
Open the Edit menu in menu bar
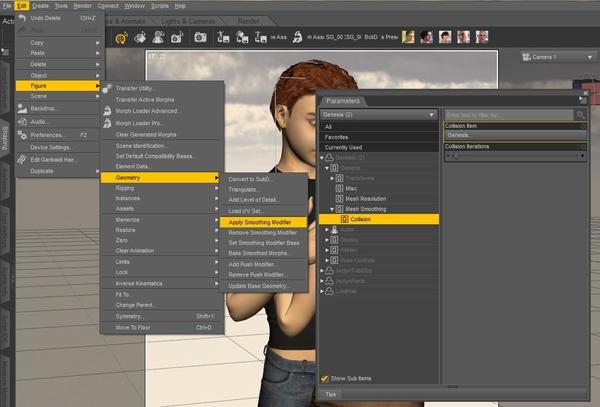[x=22, y=6]
